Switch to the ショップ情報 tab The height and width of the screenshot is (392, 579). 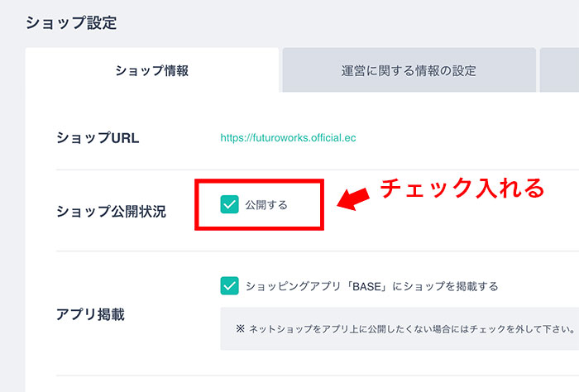(x=151, y=70)
